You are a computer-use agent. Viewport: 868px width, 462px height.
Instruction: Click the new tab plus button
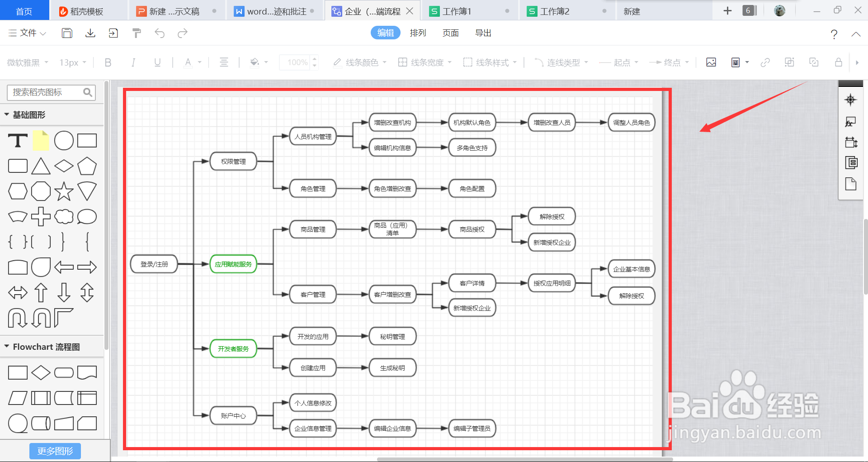(x=727, y=10)
